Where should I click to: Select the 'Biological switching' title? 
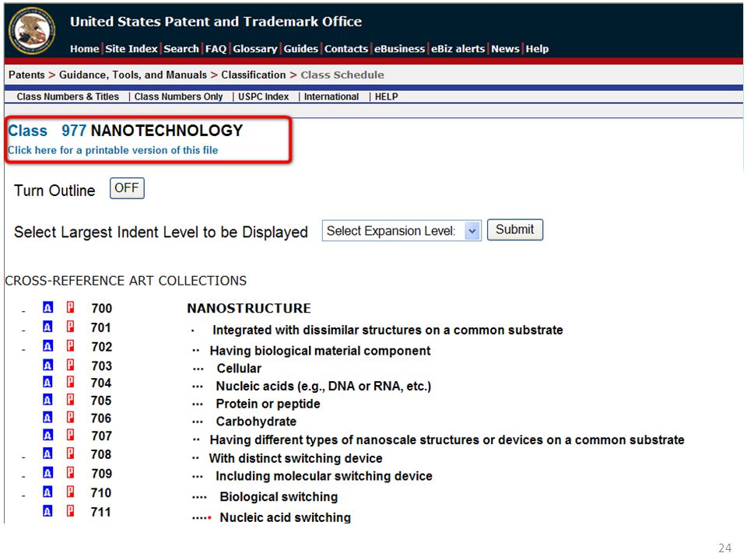click(279, 497)
